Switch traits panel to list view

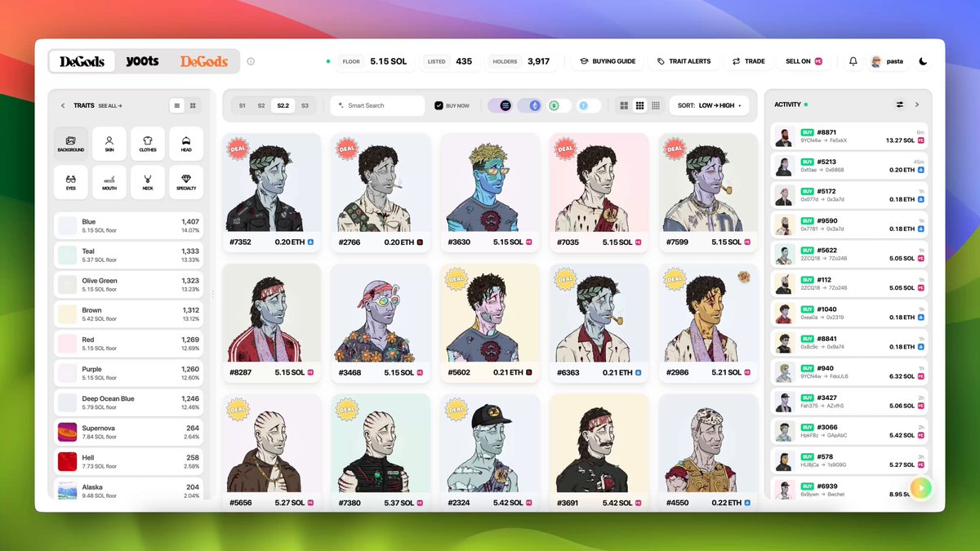click(177, 105)
